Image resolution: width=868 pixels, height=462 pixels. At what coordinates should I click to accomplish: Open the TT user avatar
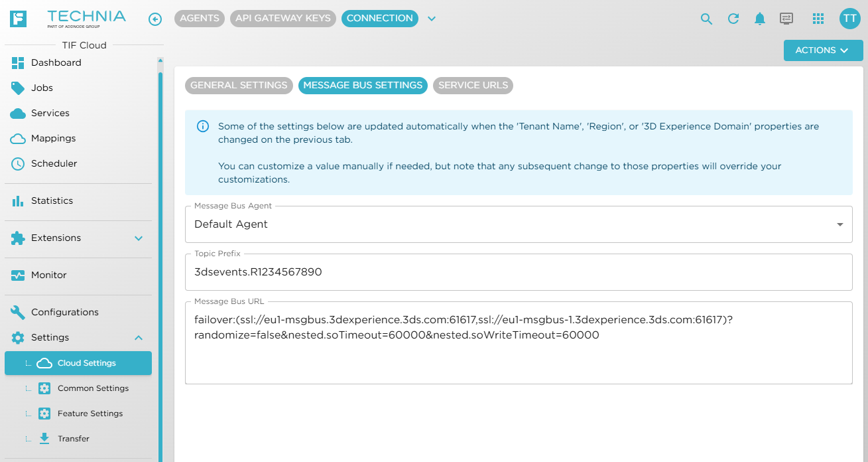(849, 19)
